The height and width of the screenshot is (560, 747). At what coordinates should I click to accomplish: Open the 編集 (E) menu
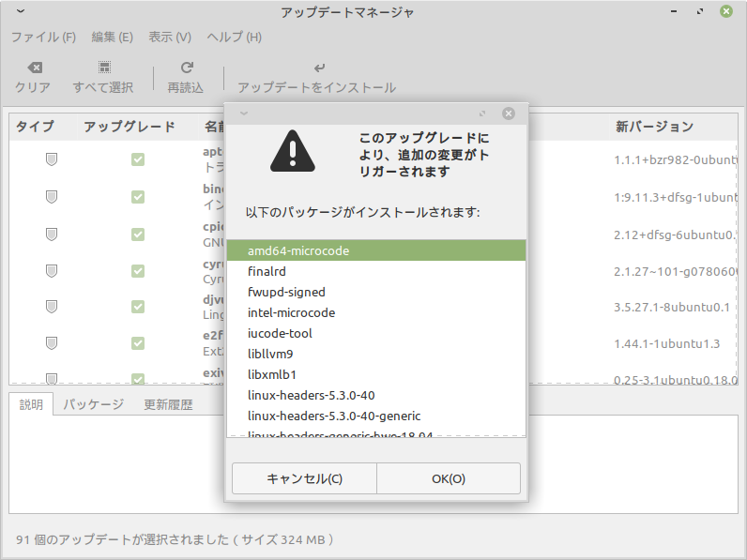click(x=112, y=38)
